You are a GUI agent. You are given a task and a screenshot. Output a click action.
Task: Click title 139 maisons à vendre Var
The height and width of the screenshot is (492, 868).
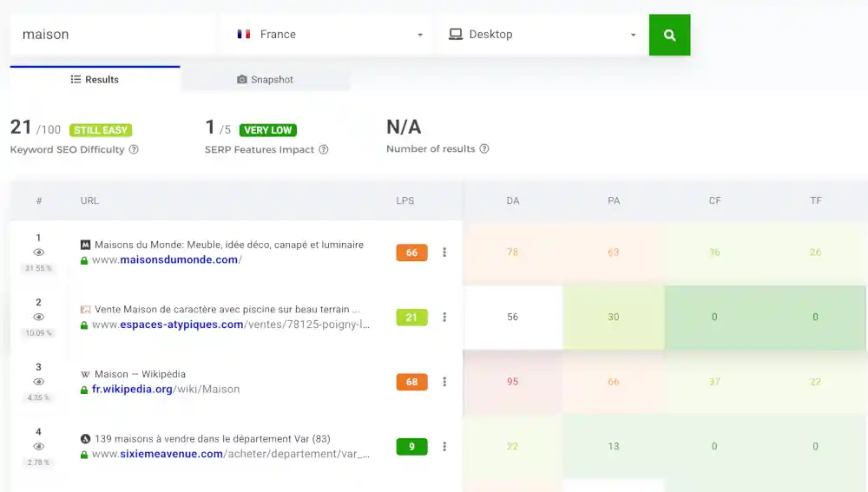tap(213, 439)
